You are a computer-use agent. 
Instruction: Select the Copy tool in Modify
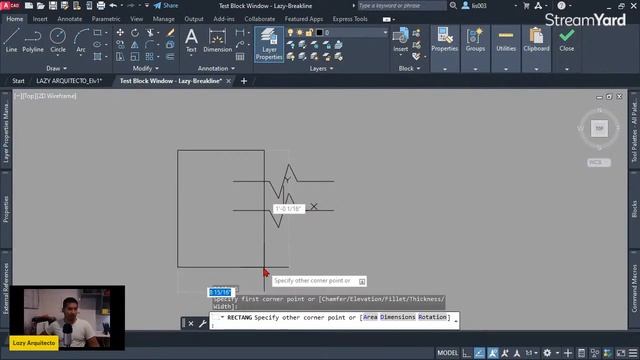(120, 44)
